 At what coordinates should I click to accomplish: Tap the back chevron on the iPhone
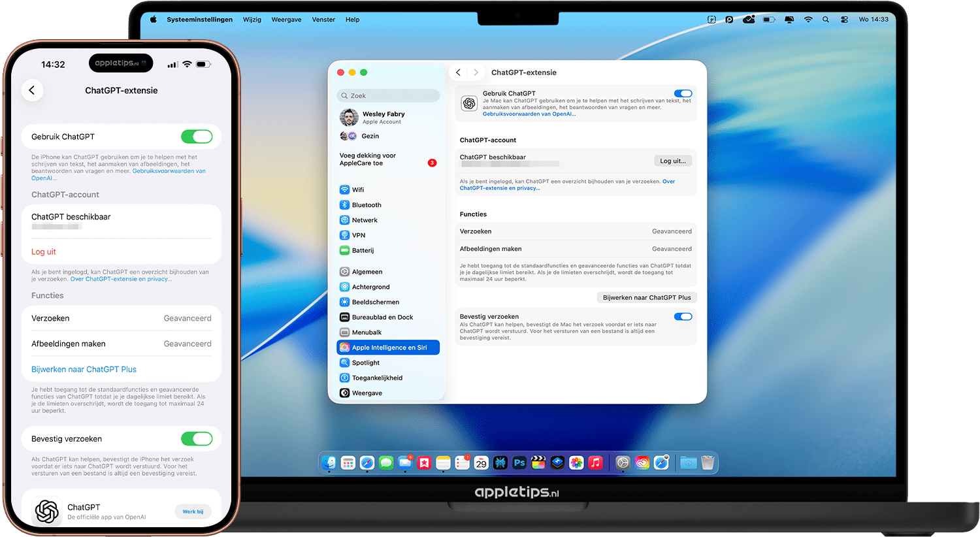[32, 90]
